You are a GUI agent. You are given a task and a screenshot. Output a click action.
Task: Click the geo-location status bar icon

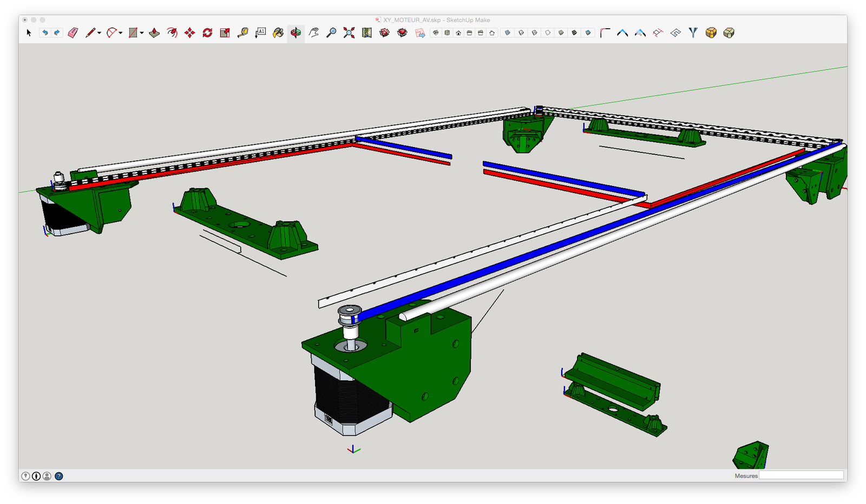click(25, 476)
